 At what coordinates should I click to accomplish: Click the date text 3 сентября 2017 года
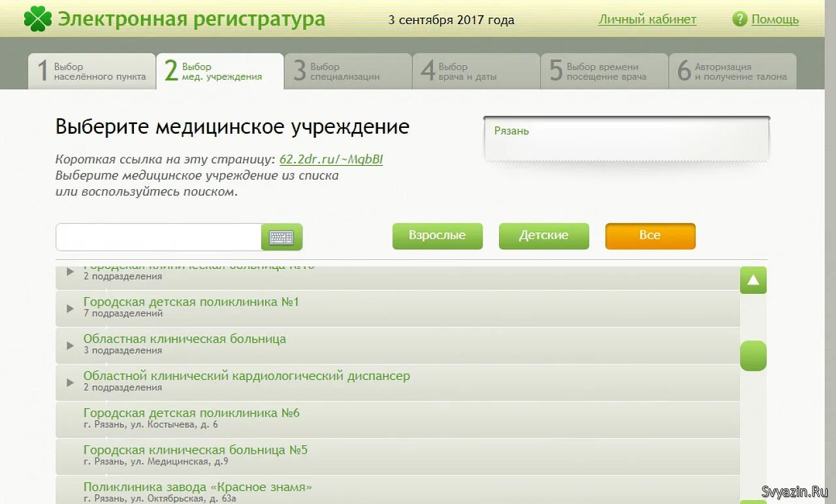[451, 20]
